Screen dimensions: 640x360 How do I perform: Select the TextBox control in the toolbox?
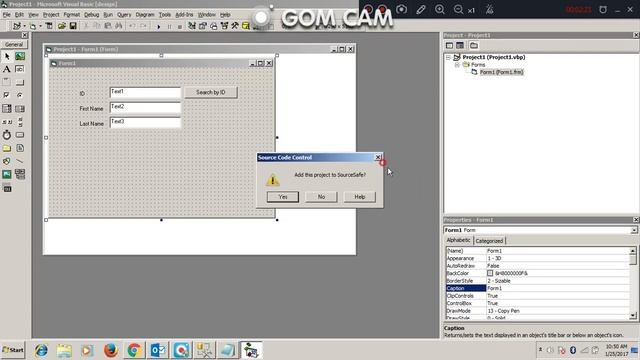[x=20, y=69]
